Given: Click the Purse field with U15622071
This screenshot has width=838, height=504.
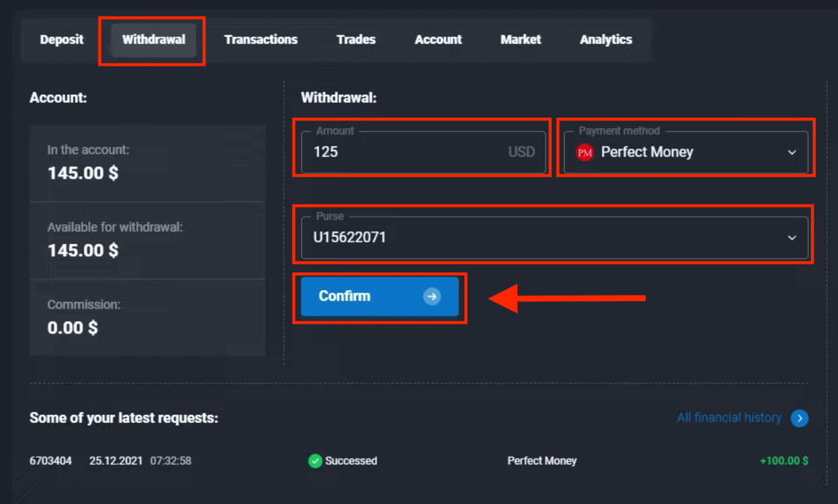Looking at the screenshot, I should tap(534, 238).
